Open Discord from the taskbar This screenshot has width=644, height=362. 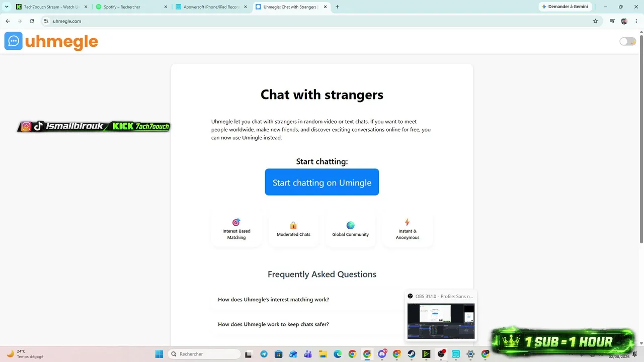pos(382,354)
